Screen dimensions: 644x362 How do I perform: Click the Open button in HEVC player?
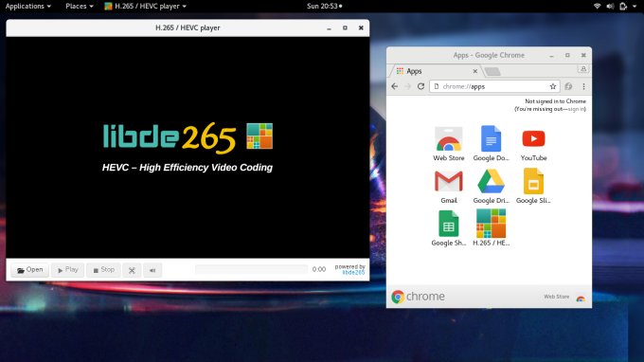[29, 270]
